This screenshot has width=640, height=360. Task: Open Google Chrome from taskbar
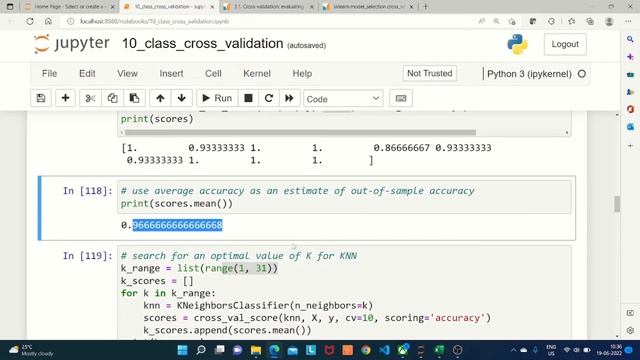coord(366,350)
